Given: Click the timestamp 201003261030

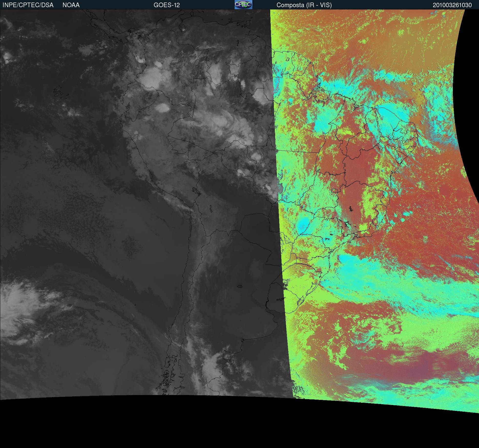Looking at the screenshot, I should (x=452, y=5).
